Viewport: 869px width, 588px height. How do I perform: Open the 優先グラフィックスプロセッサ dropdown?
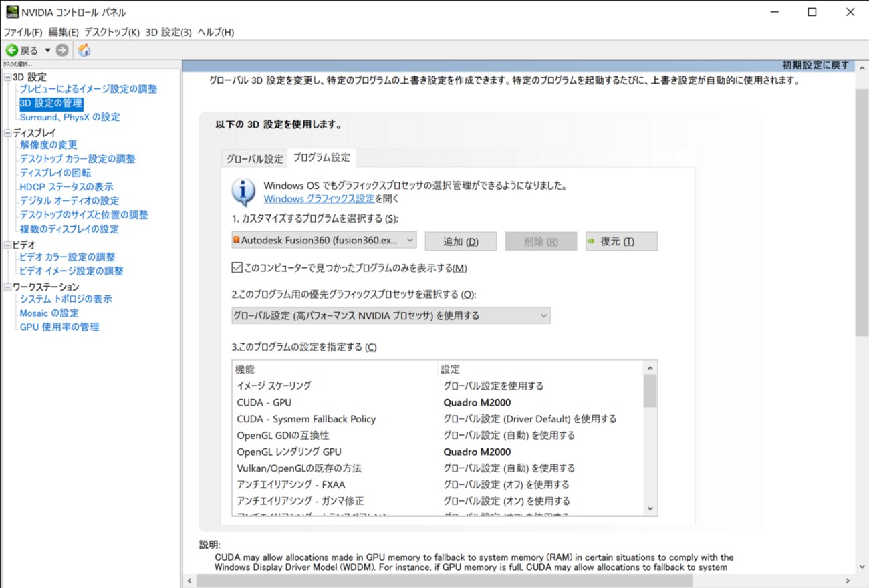pyautogui.click(x=391, y=315)
